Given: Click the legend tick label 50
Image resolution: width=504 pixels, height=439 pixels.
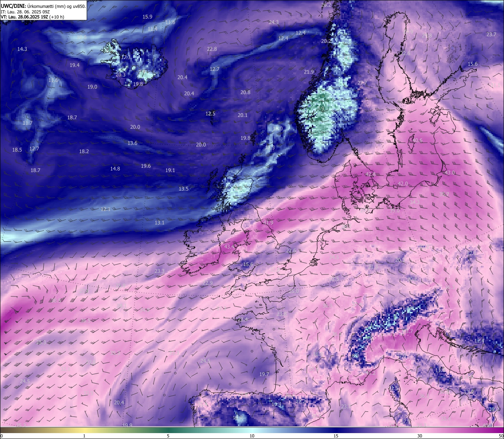Looking at the screenshot, I should (x=501, y=436).
